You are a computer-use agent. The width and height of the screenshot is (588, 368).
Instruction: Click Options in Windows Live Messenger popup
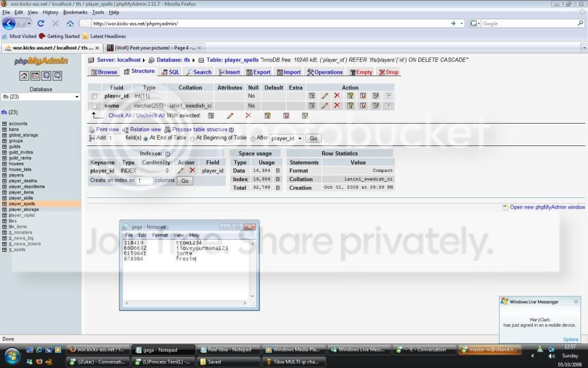pyautogui.click(x=571, y=339)
